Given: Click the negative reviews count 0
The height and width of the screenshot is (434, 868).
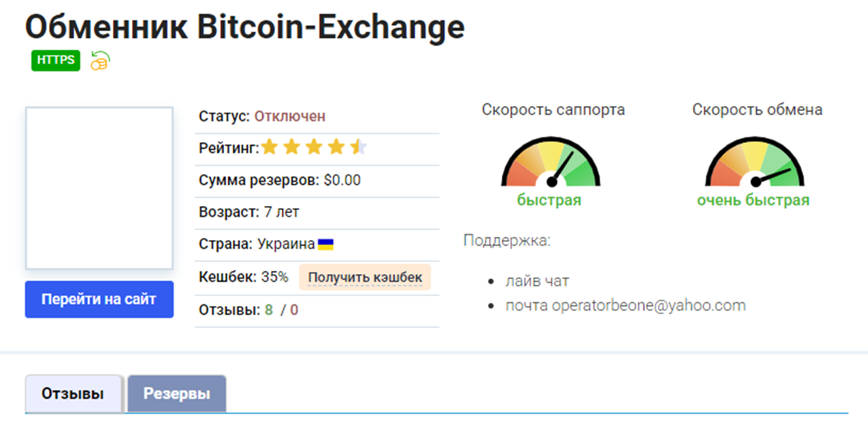Looking at the screenshot, I should (x=294, y=310).
